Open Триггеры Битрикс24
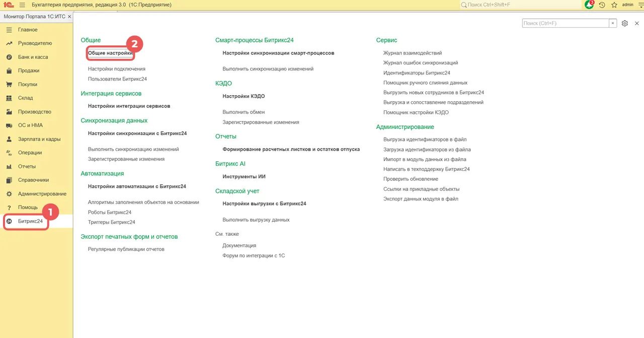 tap(112, 222)
